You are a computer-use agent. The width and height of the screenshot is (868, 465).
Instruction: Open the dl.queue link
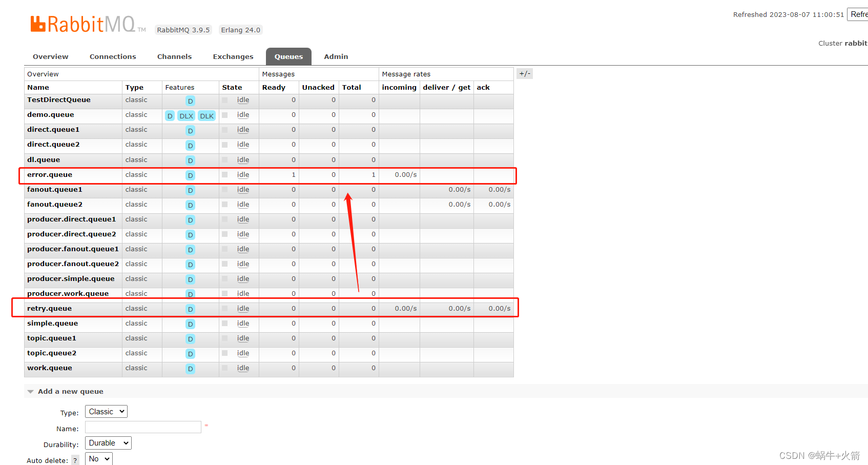tap(44, 160)
